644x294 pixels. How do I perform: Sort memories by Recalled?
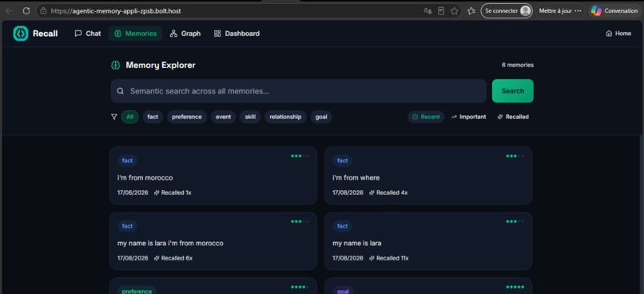[513, 117]
